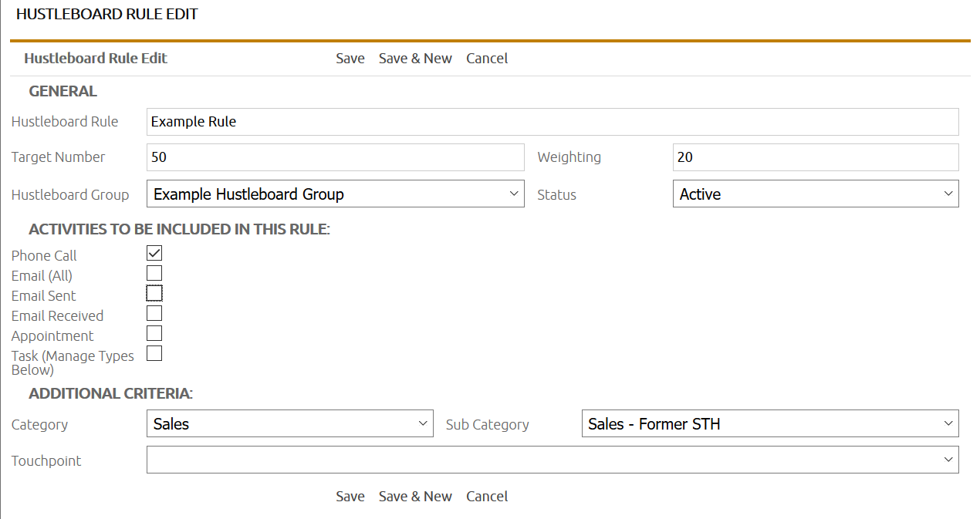Click the Email Received label
This screenshot has width=980, height=519.
pyautogui.click(x=57, y=316)
